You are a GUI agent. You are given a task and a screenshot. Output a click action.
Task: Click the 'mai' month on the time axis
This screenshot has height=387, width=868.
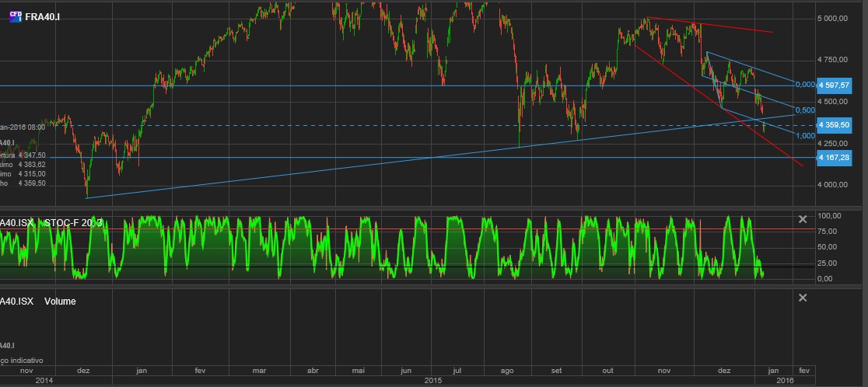(359, 371)
